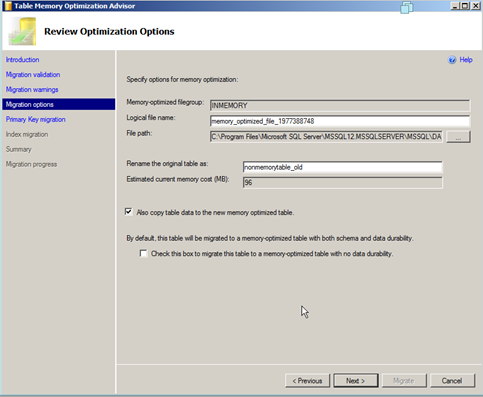Screen dimensions: 483x397
Task: Open the Help link
Action: [x=466, y=60]
